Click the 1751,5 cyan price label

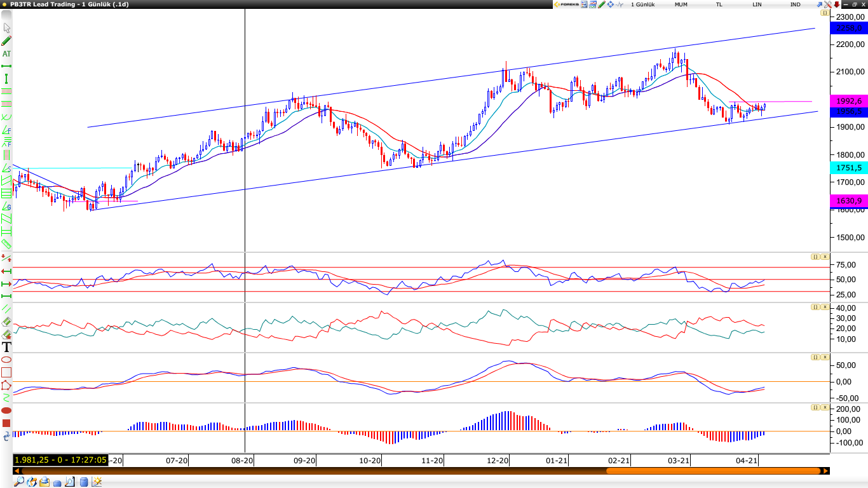849,168
